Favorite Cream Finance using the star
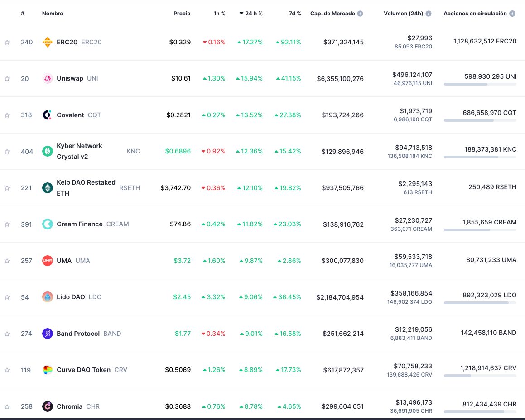 [7, 224]
